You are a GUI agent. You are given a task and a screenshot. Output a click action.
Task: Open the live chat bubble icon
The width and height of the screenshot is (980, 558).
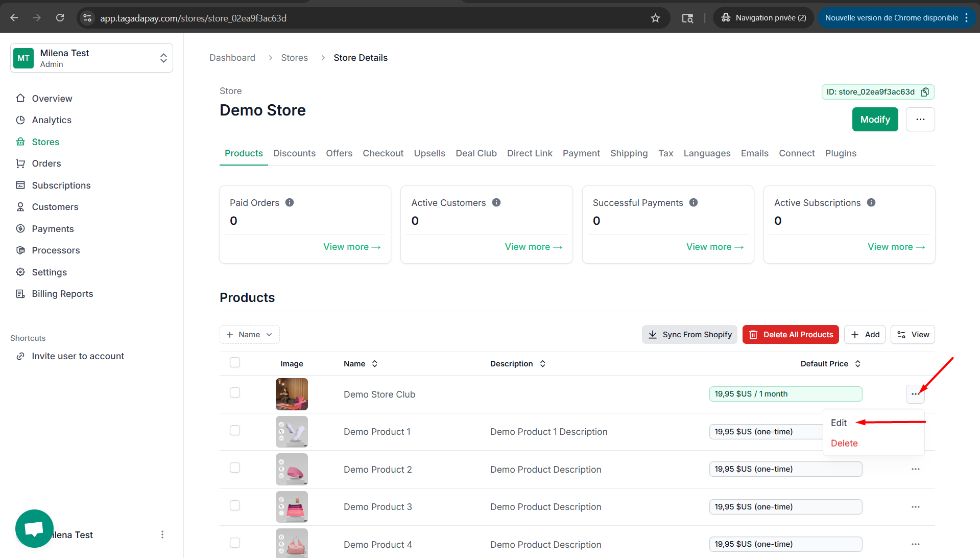click(x=34, y=528)
